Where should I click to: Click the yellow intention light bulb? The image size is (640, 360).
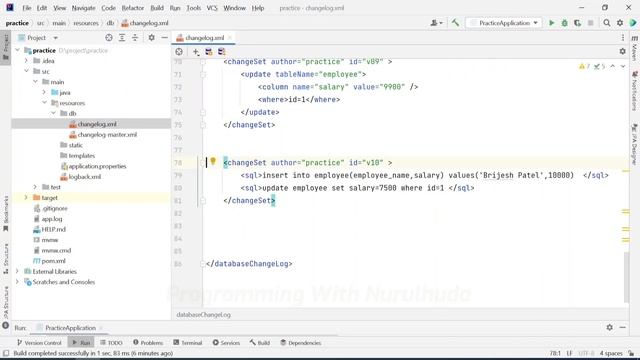coord(213,162)
